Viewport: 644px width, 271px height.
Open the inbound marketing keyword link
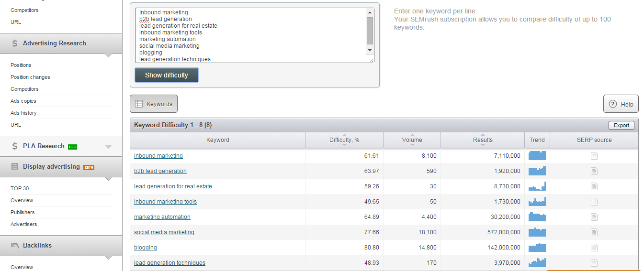click(158, 156)
